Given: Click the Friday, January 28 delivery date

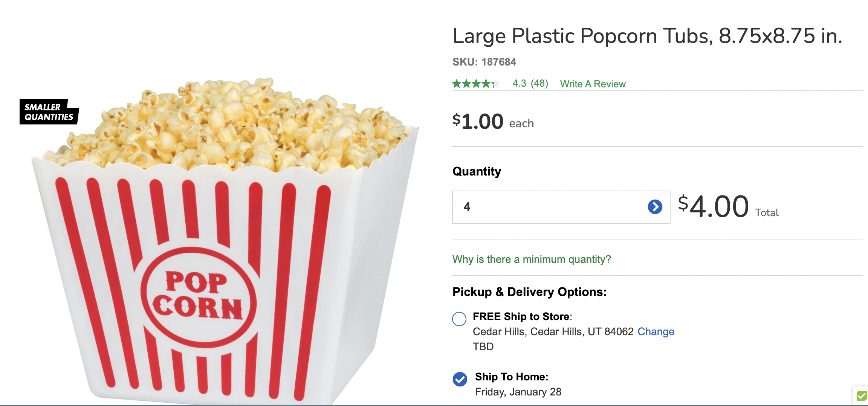Looking at the screenshot, I should pos(518,392).
